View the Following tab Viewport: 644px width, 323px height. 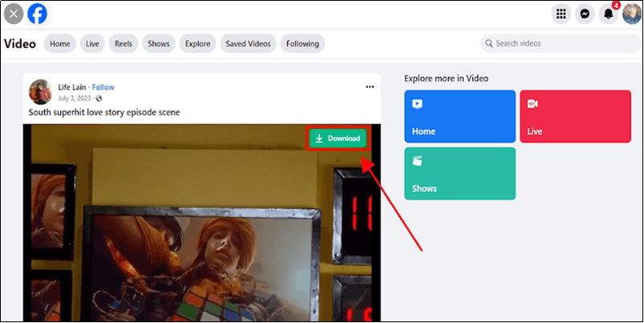tap(302, 43)
